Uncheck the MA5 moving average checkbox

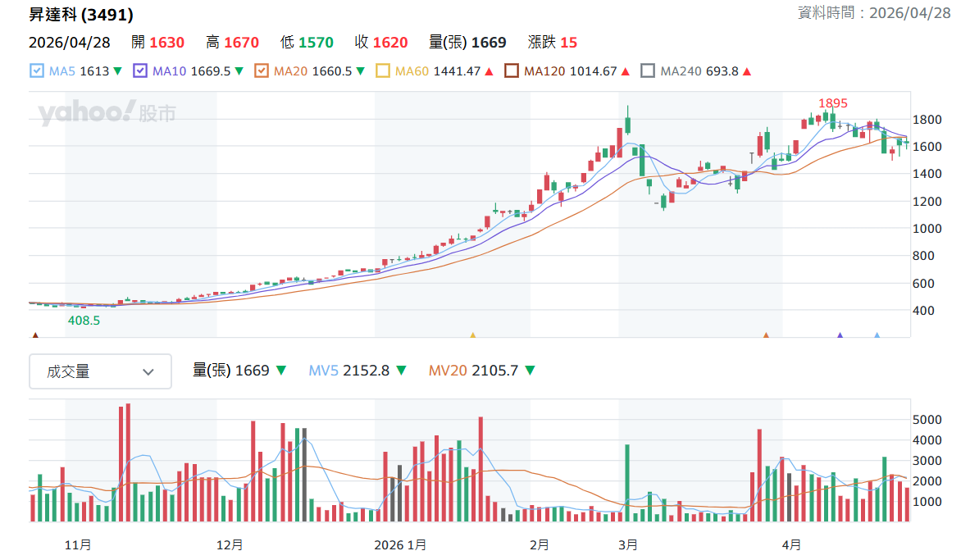click(x=37, y=71)
